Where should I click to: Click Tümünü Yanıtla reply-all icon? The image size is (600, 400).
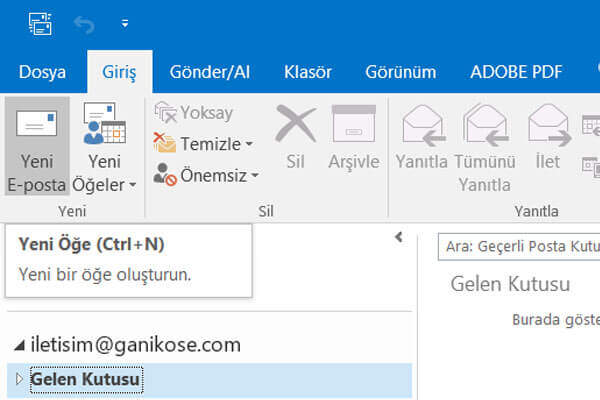pyautogui.click(x=485, y=126)
